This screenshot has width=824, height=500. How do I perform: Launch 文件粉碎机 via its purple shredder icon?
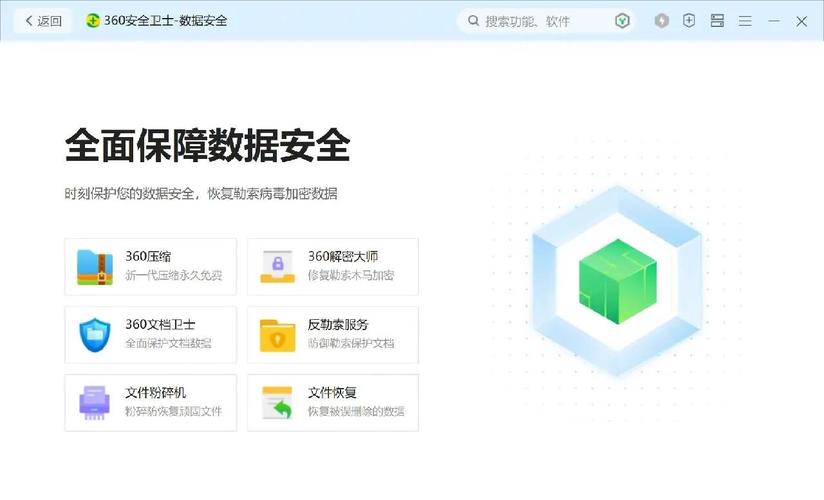click(95, 402)
